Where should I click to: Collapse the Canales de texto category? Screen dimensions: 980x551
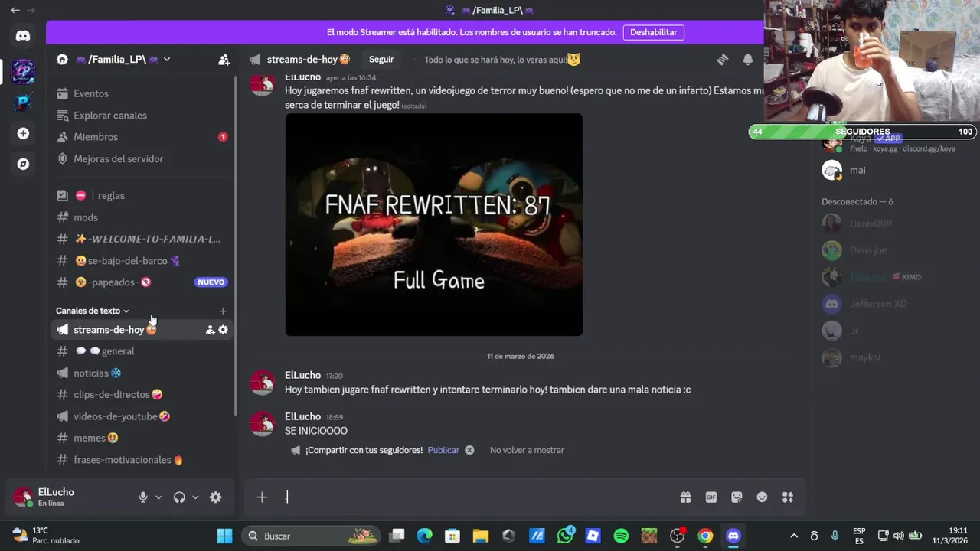click(92, 311)
